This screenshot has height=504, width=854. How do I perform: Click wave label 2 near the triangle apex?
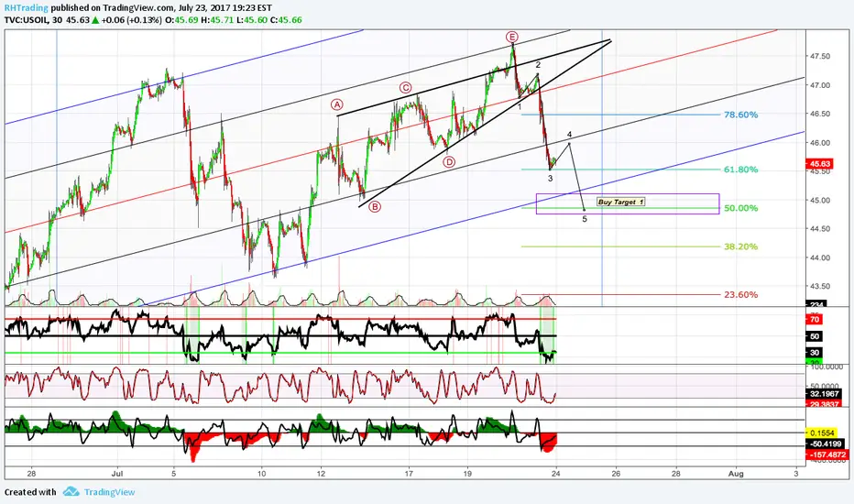click(538, 65)
